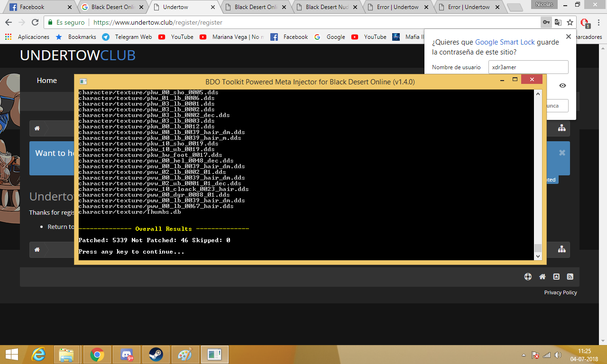Switch to the Black Desert Nude tab
Screen dimensions: 607x364
point(327,7)
